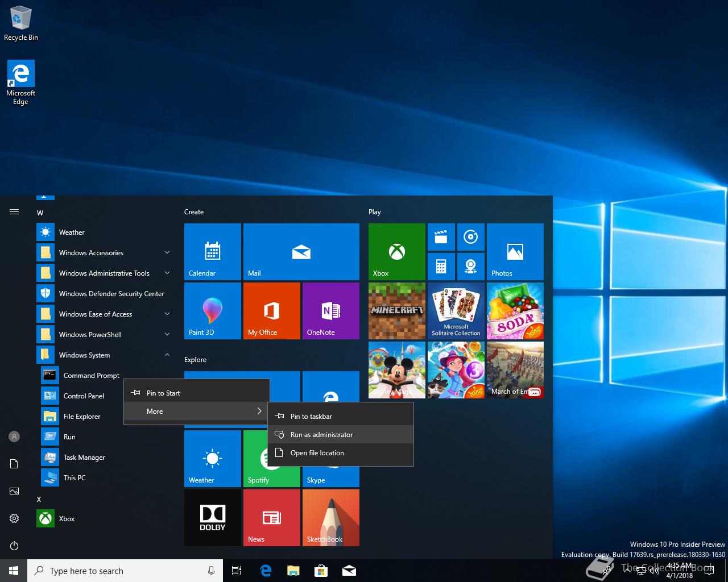Open the Mail tile
Screen dimensions: 728x582
pyautogui.click(x=301, y=252)
